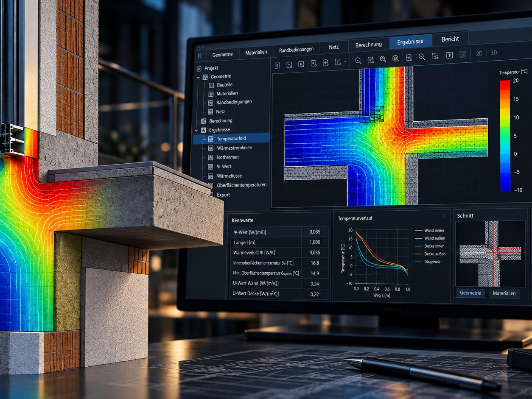This screenshot has height=399, width=532.
Task: Switch to 3D view mode
Action: point(494,53)
